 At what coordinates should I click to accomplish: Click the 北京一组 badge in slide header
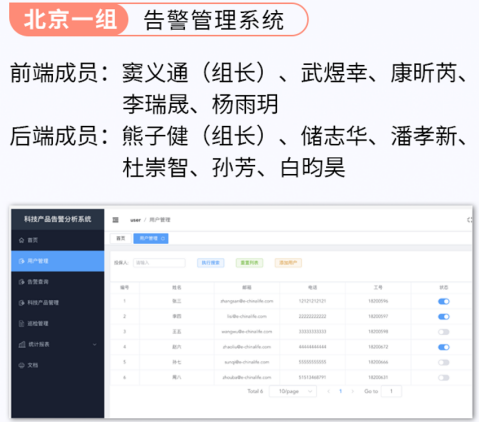[x=69, y=19]
